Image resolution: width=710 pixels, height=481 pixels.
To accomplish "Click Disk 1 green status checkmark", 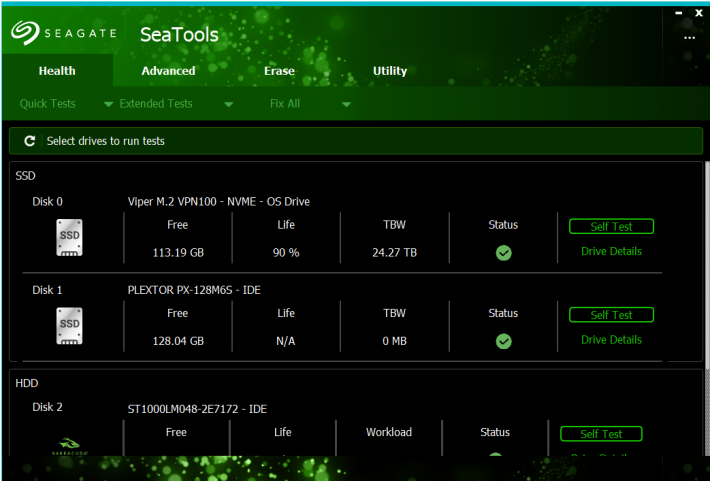I will click(x=504, y=341).
